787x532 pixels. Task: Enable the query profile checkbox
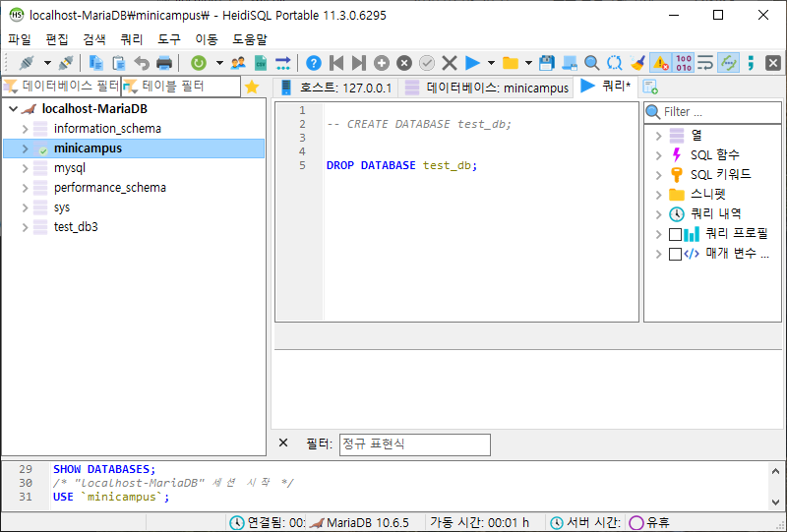tap(675, 234)
